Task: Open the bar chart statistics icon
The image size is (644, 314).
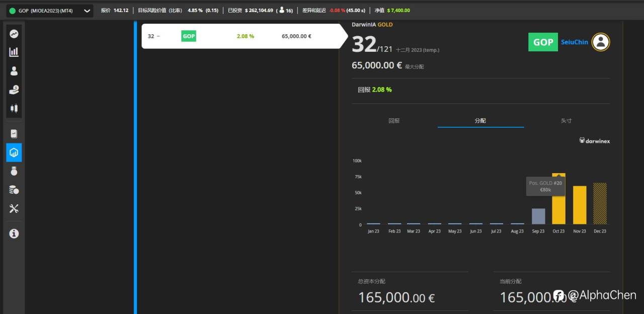Action: point(14,52)
